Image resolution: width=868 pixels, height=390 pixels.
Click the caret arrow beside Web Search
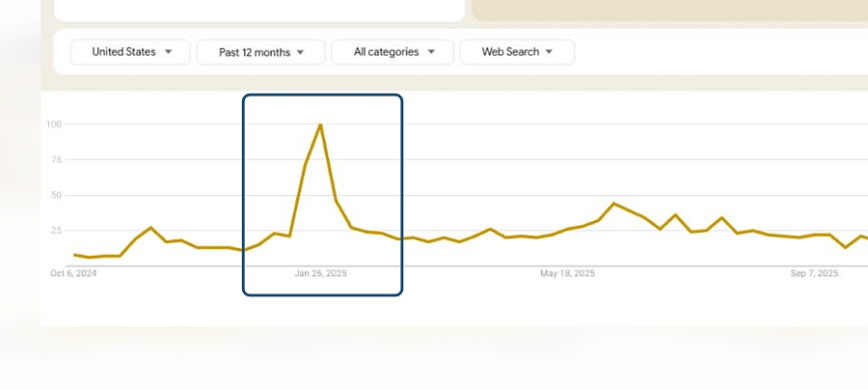549,52
